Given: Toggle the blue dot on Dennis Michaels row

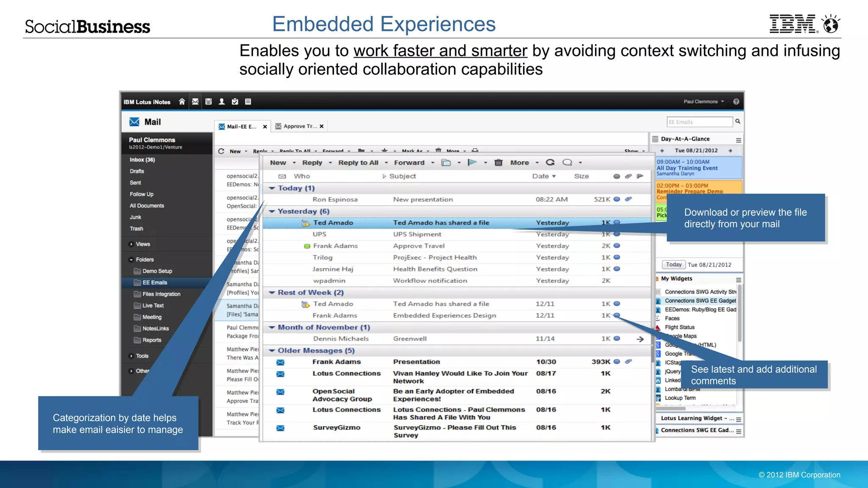Looking at the screenshot, I should coord(617,338).
